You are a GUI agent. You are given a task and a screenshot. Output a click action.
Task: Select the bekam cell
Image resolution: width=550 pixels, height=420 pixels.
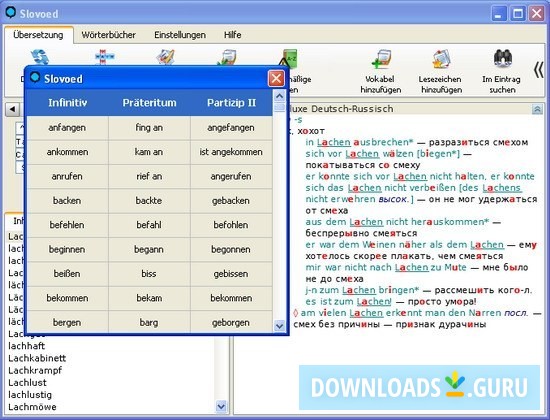point(149,298)
